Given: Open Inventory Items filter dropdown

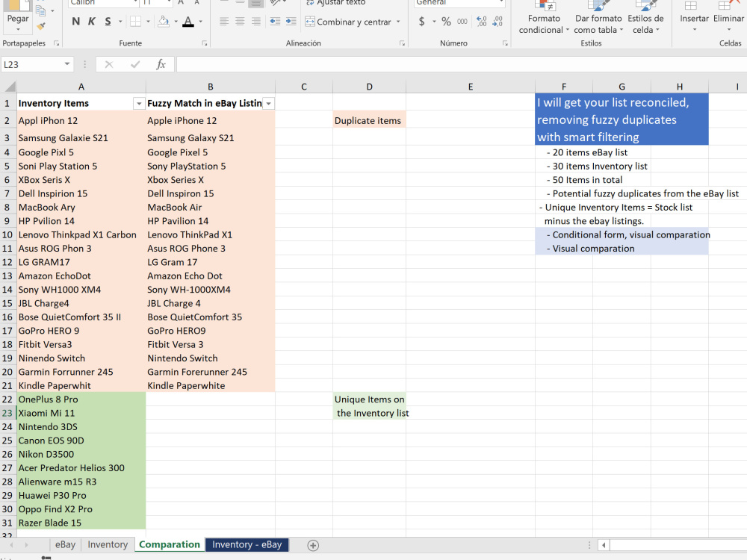Looking at the screenshot, I should click(x=139, y=103).
